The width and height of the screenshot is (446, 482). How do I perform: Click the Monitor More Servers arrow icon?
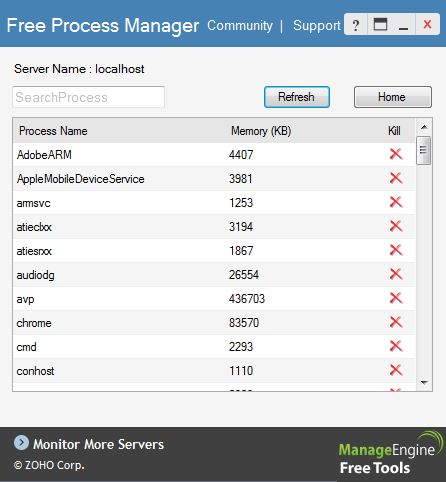(21, 443)
